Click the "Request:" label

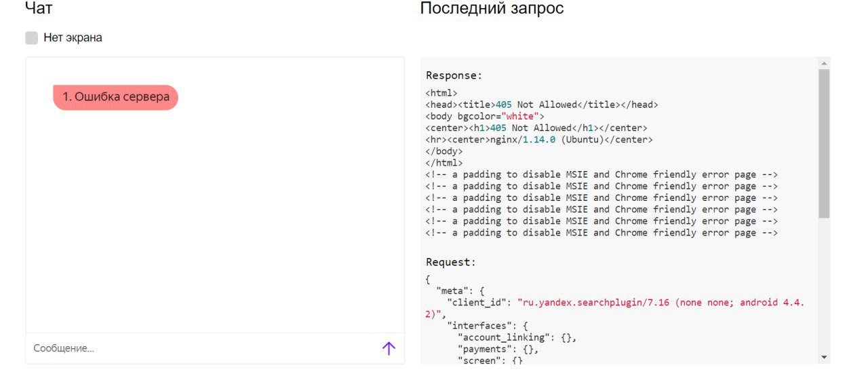(x=451, y=262)
